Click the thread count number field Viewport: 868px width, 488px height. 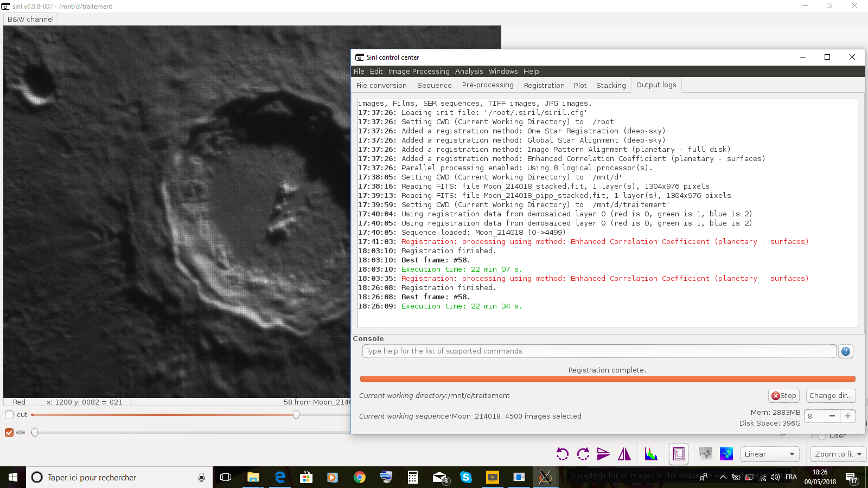click(814, 416)
